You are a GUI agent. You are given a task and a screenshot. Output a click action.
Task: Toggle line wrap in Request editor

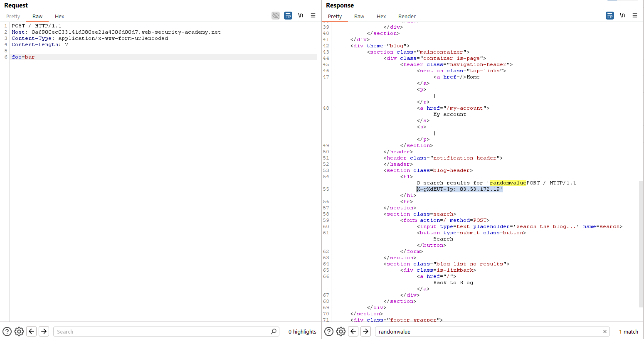tap(288, 15)
